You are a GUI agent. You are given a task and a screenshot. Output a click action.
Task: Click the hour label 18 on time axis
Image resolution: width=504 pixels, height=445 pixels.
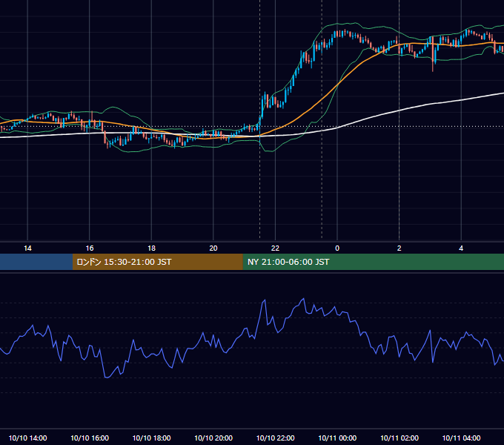coord(151,248)
